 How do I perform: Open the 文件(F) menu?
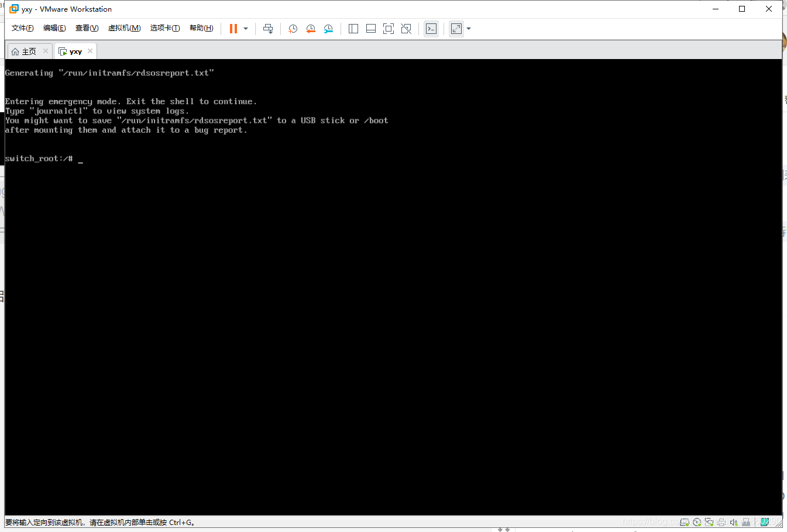pyautogui.click(x=23, y=28)
